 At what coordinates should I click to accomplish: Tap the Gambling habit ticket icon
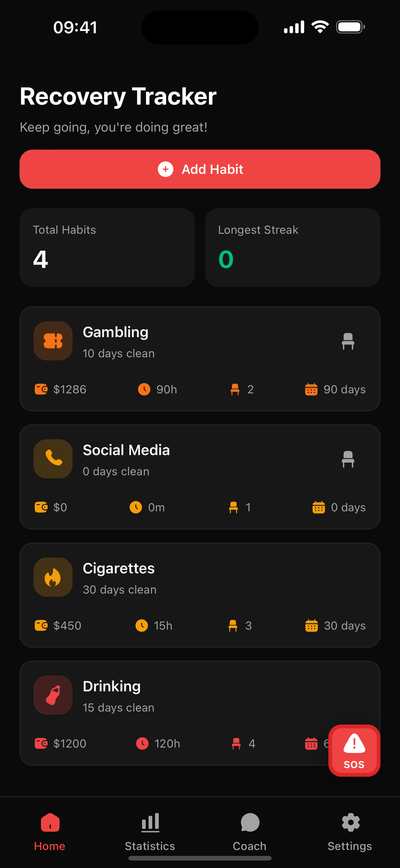coord(53,341)
